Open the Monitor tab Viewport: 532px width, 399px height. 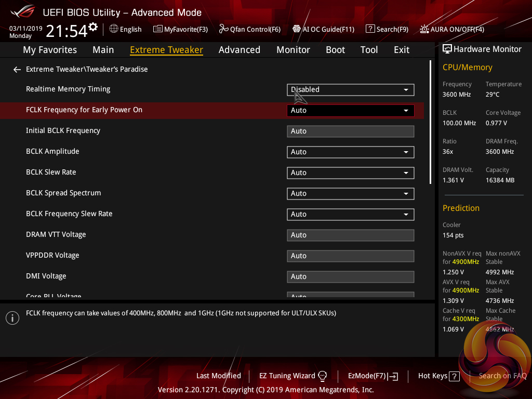coord(293,50)
